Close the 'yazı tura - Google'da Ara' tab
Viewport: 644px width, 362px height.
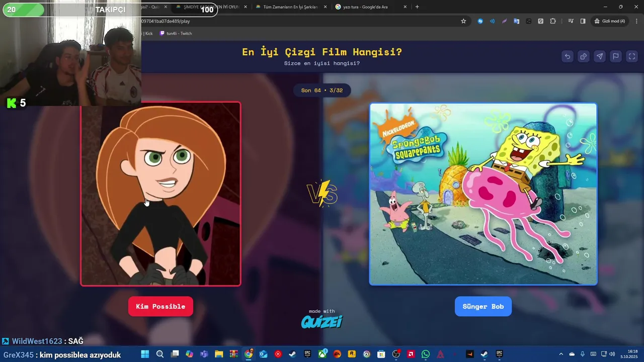click(x=405, y=7)
